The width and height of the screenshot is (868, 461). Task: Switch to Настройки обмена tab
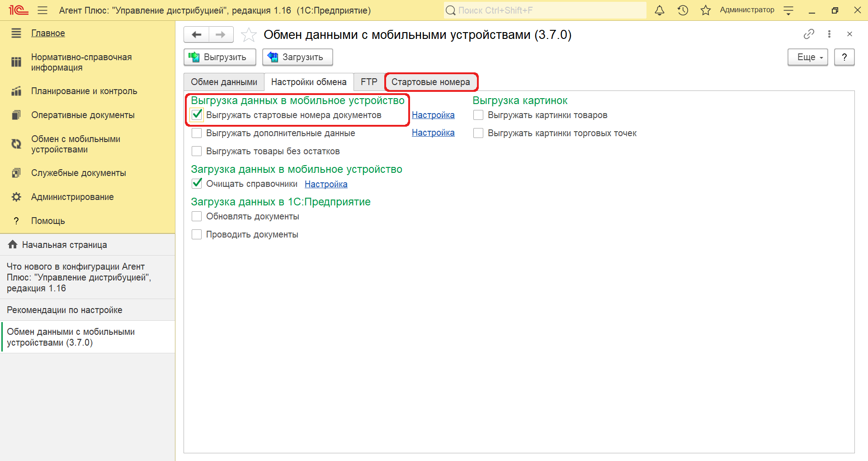309,82
